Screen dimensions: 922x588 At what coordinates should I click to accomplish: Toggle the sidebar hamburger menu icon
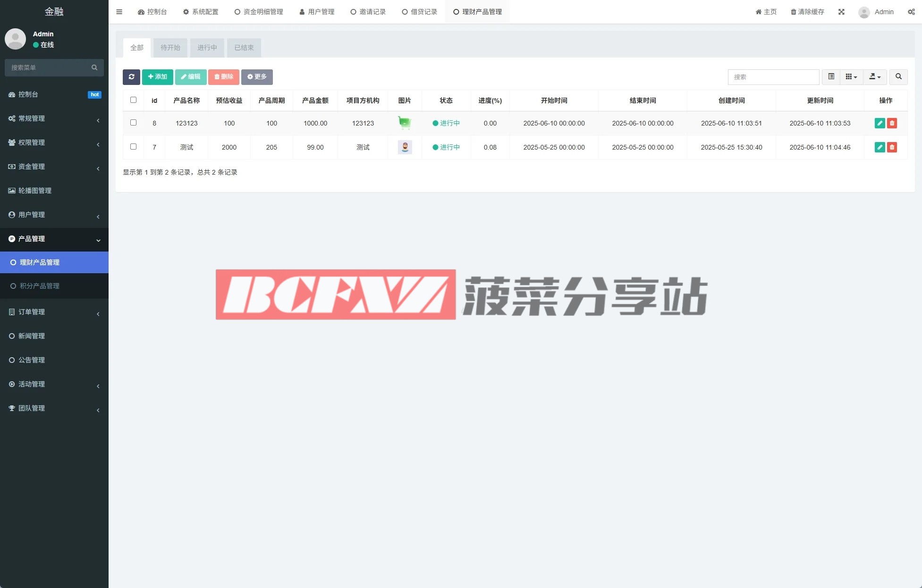(119, 12)
